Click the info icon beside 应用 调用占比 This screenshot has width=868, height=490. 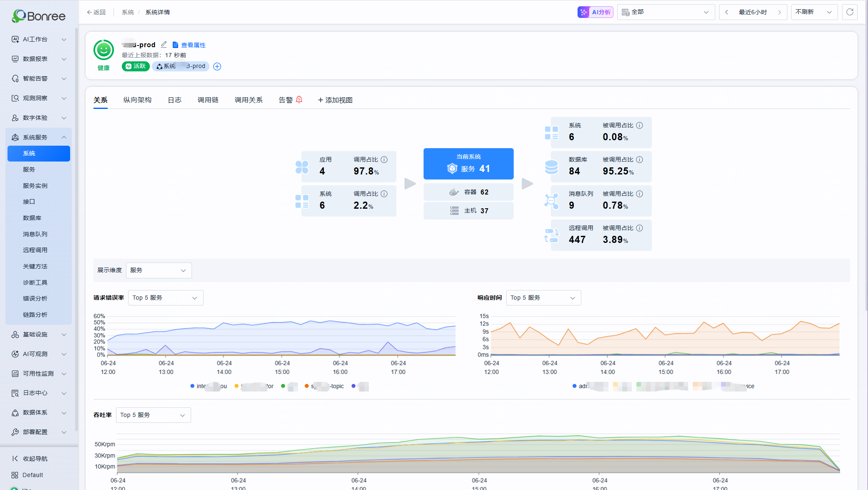[384, 159]
